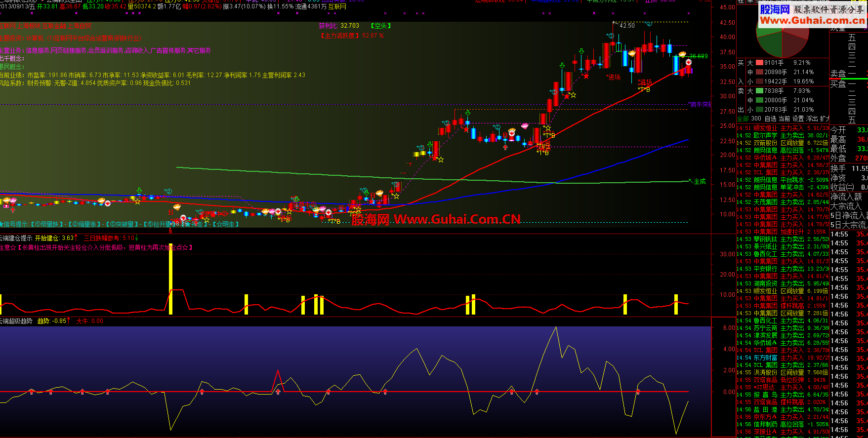The width and height of the screenshot is (868, 438).
Task: Click the 云端建仓提示 indicator title
Action: pos(16,238)
